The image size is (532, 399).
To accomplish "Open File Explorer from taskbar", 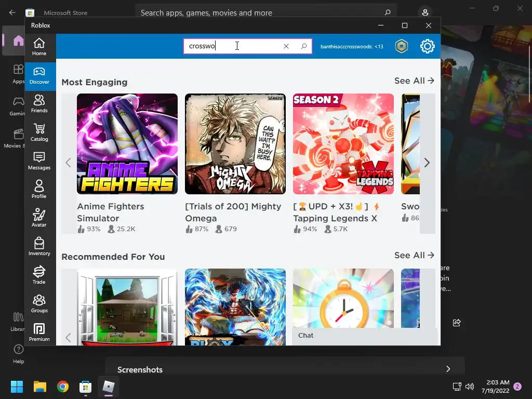I will coord(39,387).
